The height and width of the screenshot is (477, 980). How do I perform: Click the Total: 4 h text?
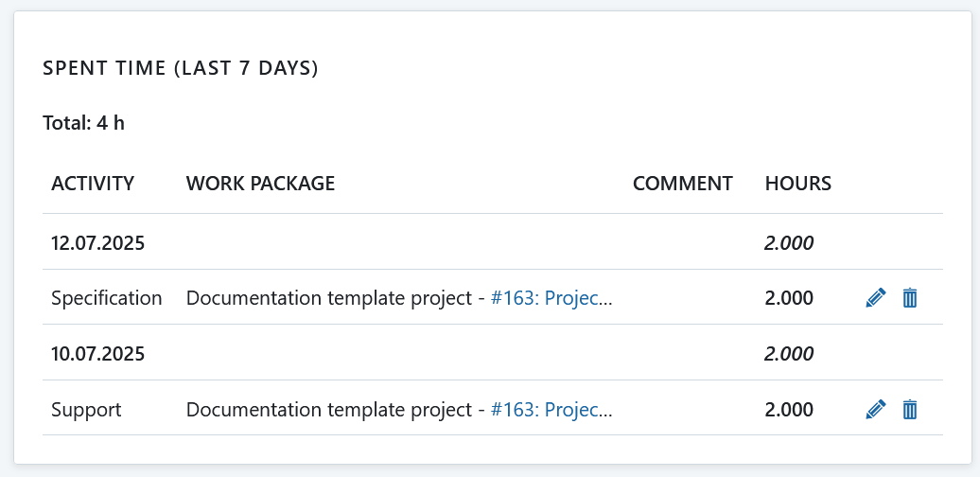[83, 123]
